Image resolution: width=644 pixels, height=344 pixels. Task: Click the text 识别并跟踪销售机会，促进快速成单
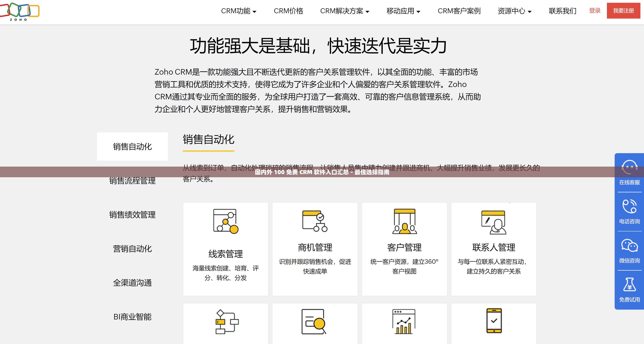tap(315, 266)
